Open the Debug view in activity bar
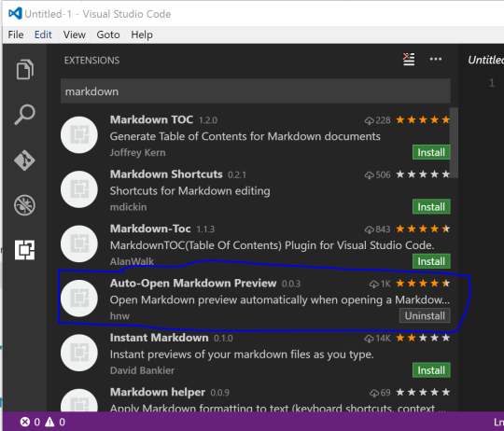This screenshot has height=431, width=504. point(25,205)
